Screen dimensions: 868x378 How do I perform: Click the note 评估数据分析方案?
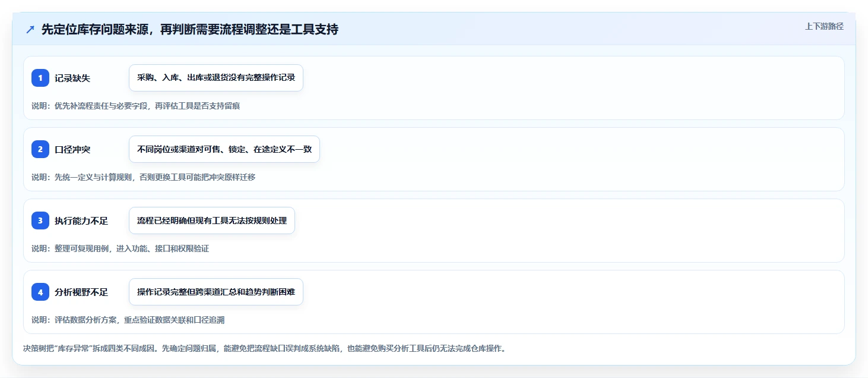click(x=128, y=320)
